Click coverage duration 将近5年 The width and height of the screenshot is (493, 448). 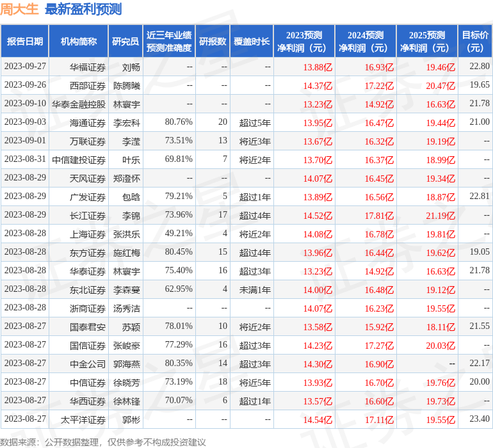[x=255, y=383]
